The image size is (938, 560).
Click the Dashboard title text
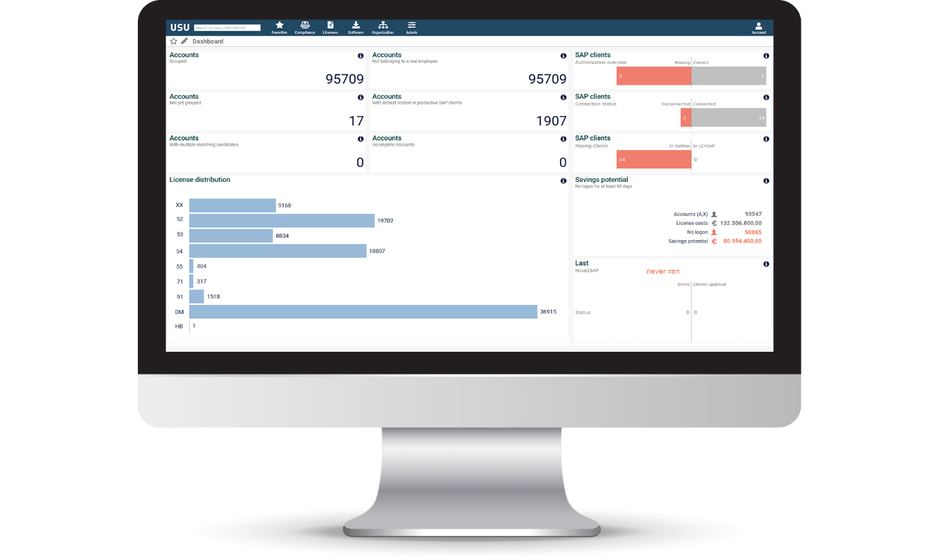(x=207, y=41)
